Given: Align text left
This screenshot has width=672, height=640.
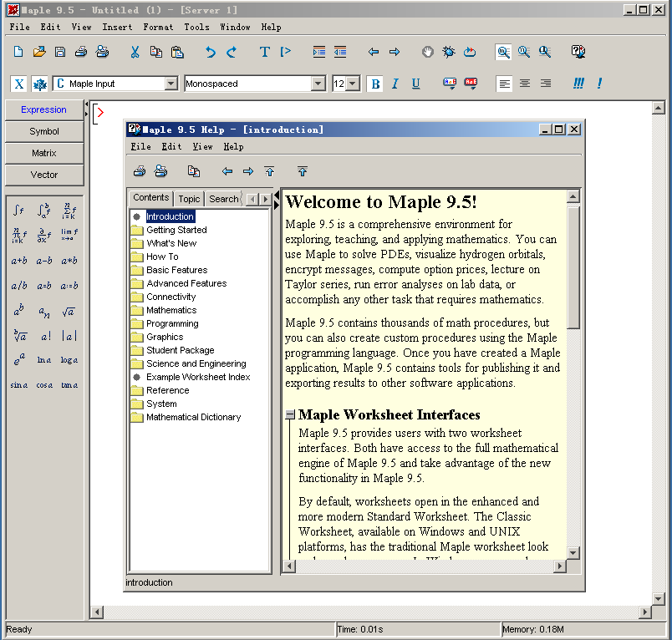Looking at the screenshot, I should (505, 84).
